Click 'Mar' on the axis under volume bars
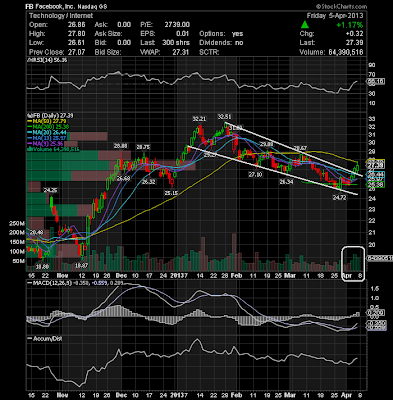The image size is (393, 400). 289,276
